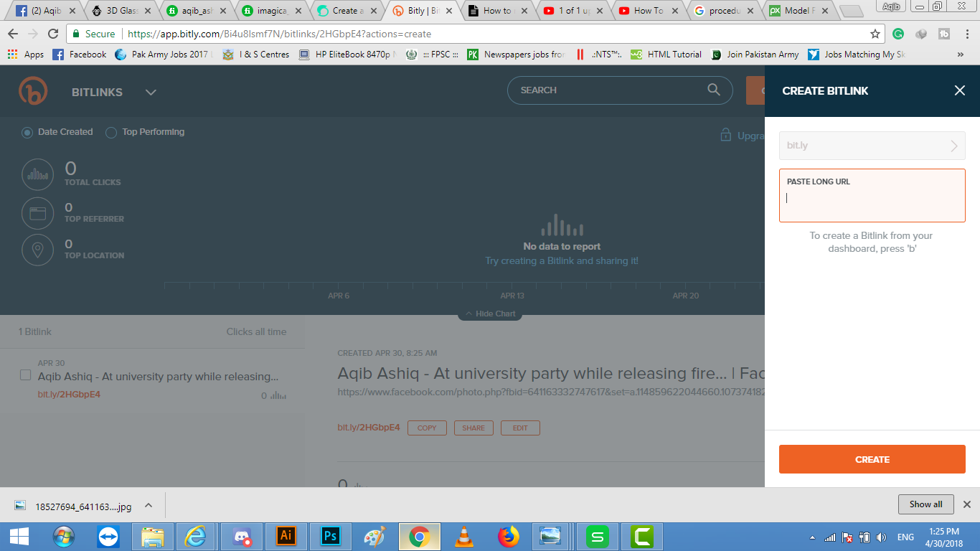
Task: Click the Aqib Chrome profile button
Action: 890,6
